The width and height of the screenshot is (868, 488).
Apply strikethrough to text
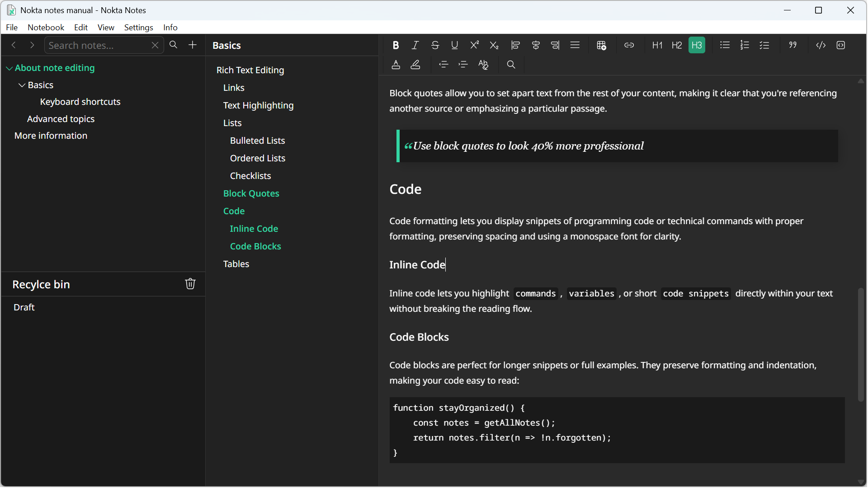[x=435, y=45]
